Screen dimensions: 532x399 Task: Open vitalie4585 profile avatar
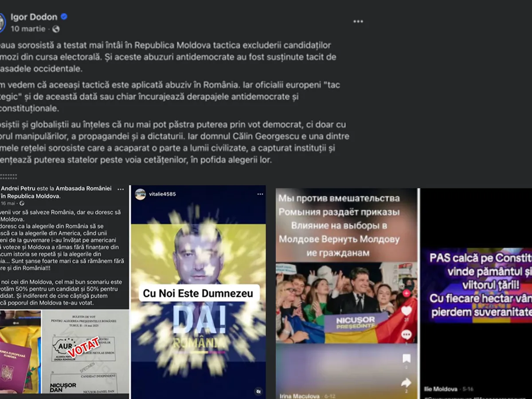pyautogui.click(x=141, y=194)
